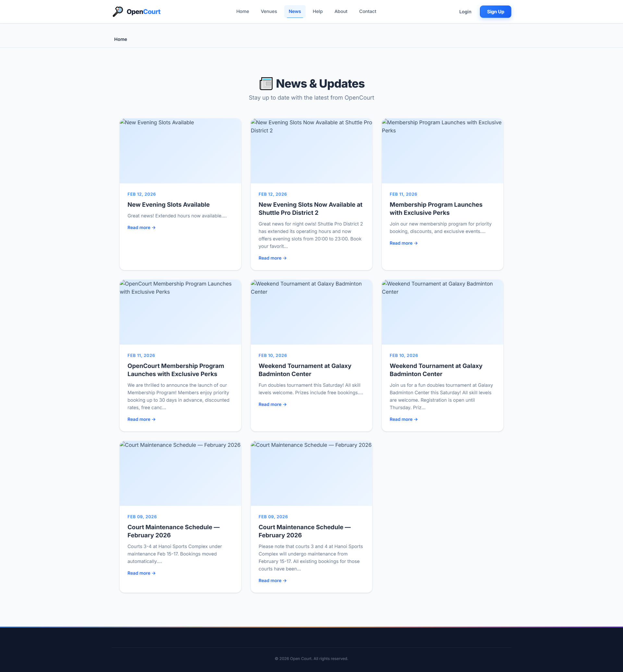Click the New Evening Slots Available image placeholder

tap(180, 151)
